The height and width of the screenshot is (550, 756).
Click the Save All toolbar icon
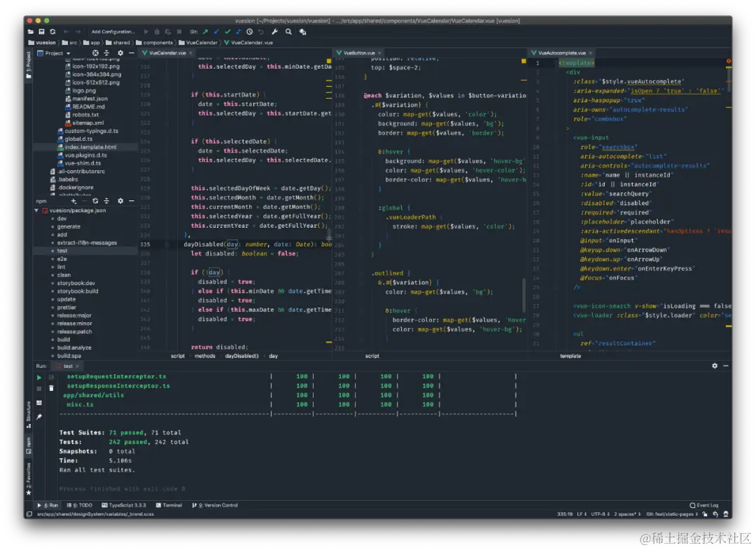pos(41,32)
